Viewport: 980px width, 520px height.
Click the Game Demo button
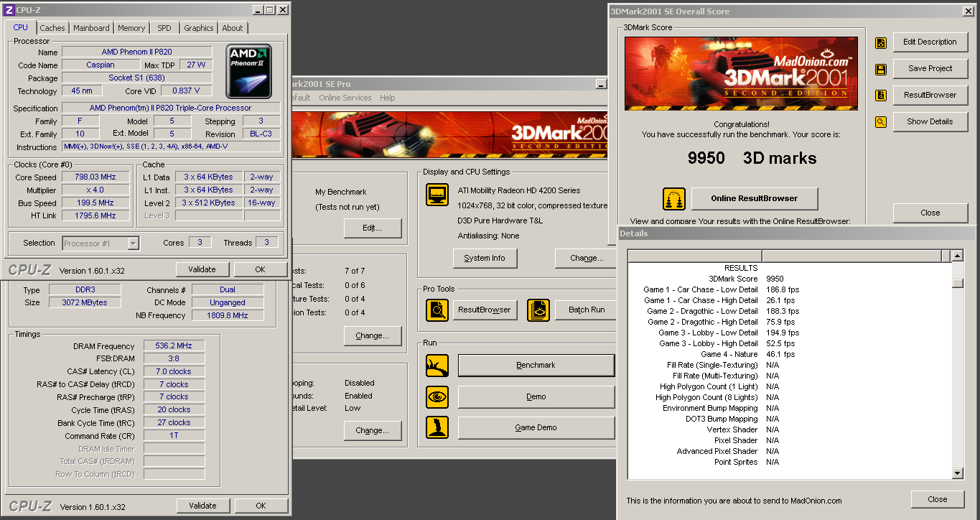coord(536,427)
